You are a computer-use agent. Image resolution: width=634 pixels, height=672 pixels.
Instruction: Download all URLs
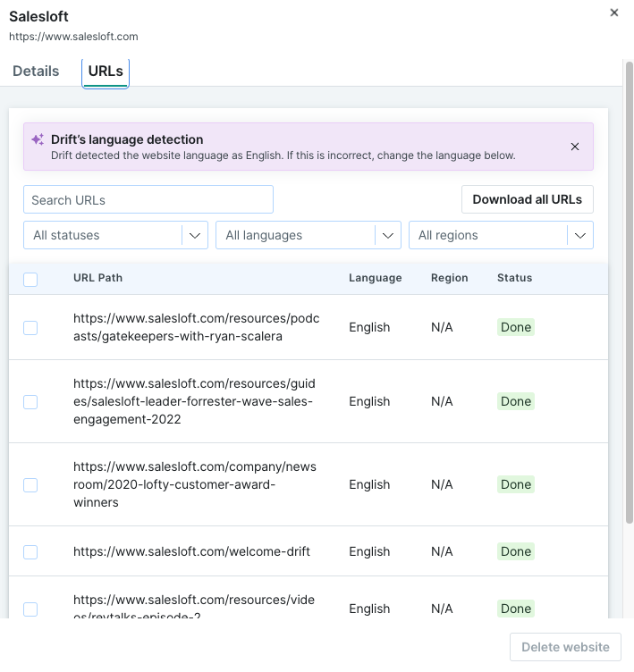(528, 199)
